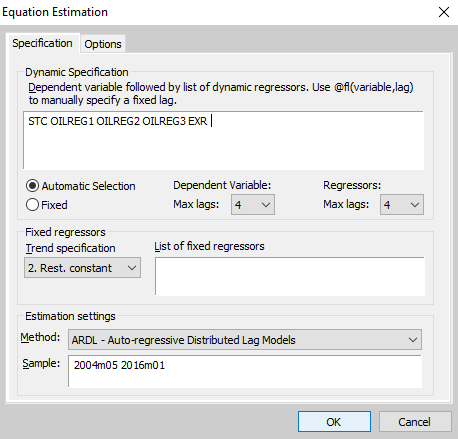Open Dependent Variable max lags dropdown
This screenshot has height=439, width=458.
(x=253, y=204)
